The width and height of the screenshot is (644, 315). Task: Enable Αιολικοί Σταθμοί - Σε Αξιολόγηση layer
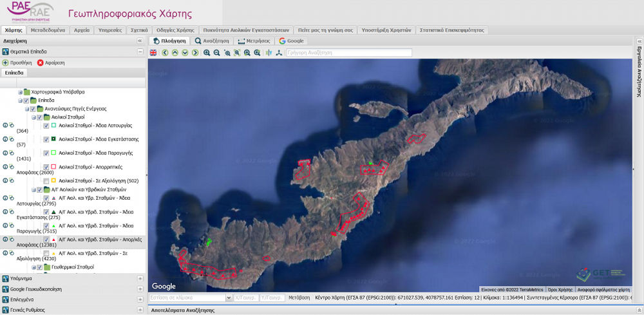click(46, 182)
